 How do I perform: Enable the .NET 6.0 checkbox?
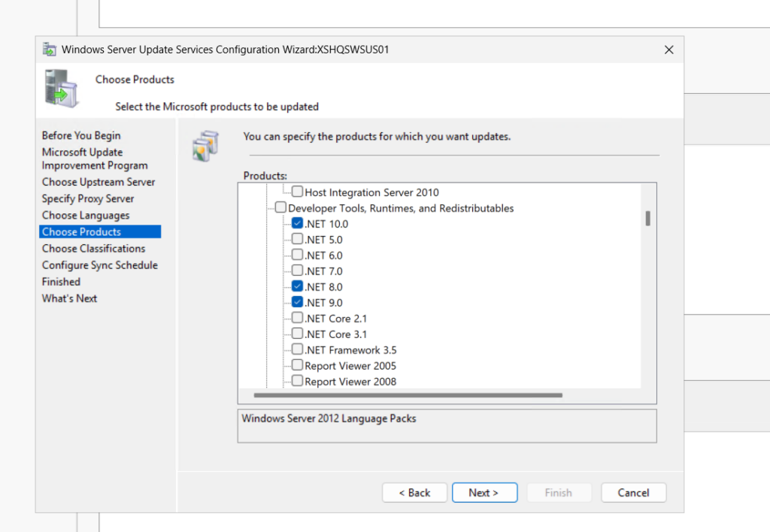[x=297, y=255]
